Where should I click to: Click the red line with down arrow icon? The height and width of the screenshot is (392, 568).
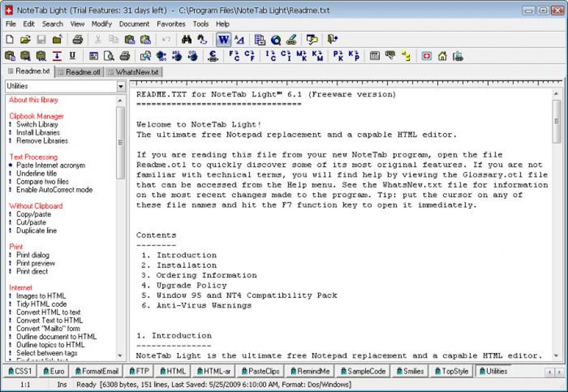tap(57, 56)
